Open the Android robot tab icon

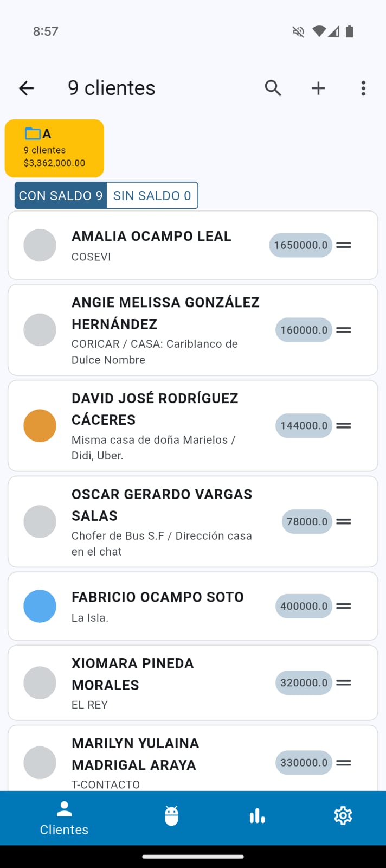coord(171,815)
